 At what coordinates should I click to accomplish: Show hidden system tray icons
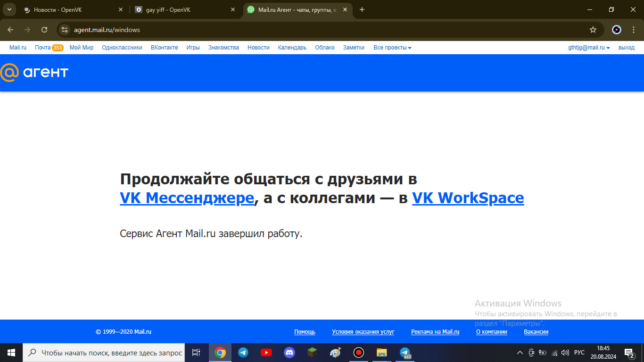click(x=520, y=353)
